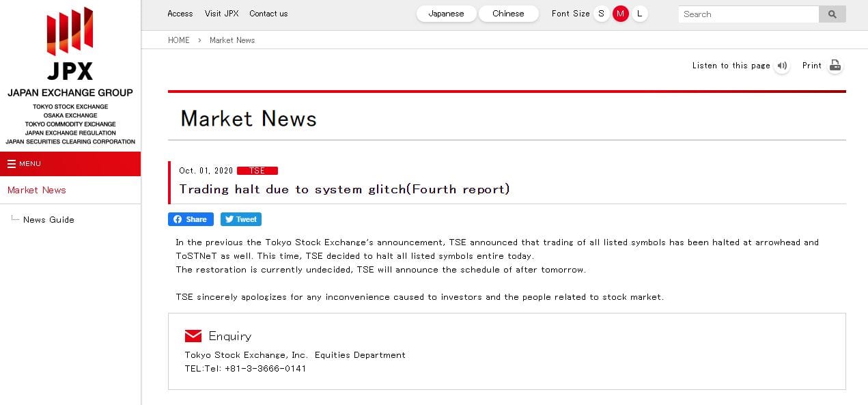The width and height of the screenshot is (868, 405).
Task: Click the TSE sincerely apologizes sentence
Action: pyautogui.click(x=419, y=297)
